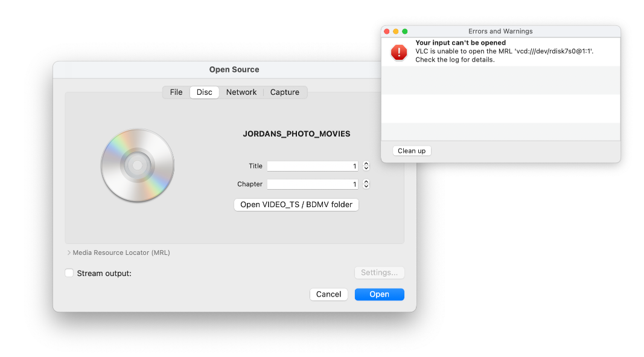This screenshot has width=644, height=357.
Task: Click the VLC is unable to open MRL line
Action: (x=505, y=51)
